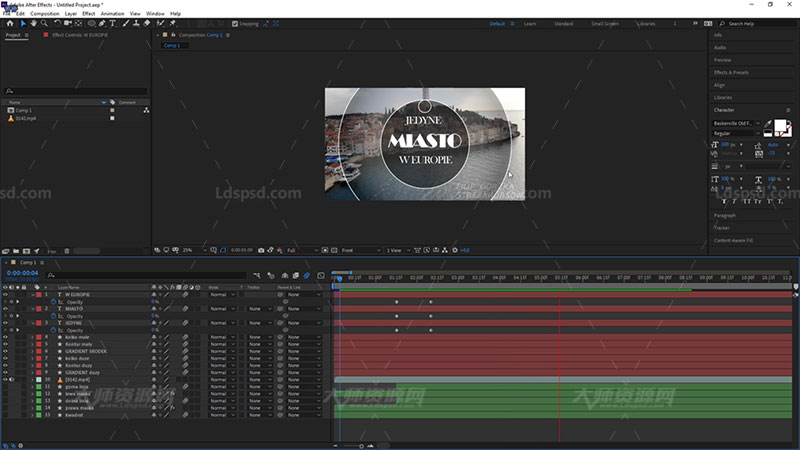
Task: Click the white fill color swatch in Character panel
Action: coord(780,126)
